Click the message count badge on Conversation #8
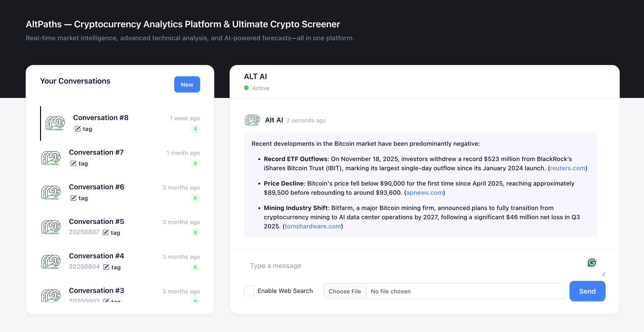The width and height of the screenshot is (644, 332). point(195,129)
